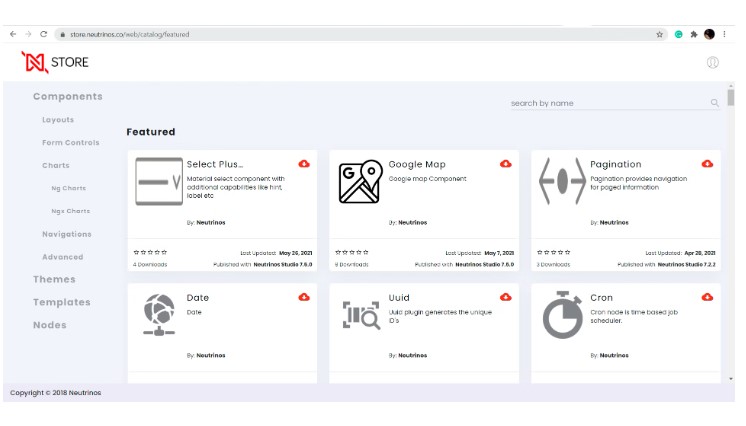Click the Uuid barcode scan thumbnail
The height and width of the screenshot is (426, 746).
[361, 315]
